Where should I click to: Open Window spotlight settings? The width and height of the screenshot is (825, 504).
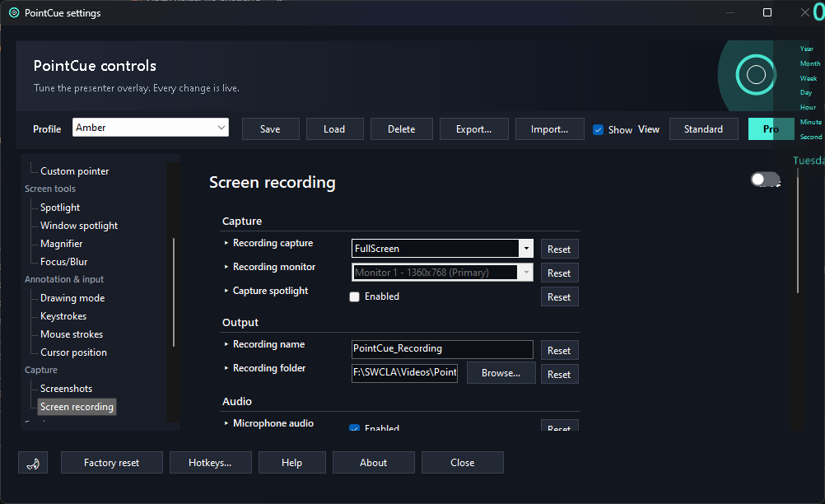coord(79,225)
